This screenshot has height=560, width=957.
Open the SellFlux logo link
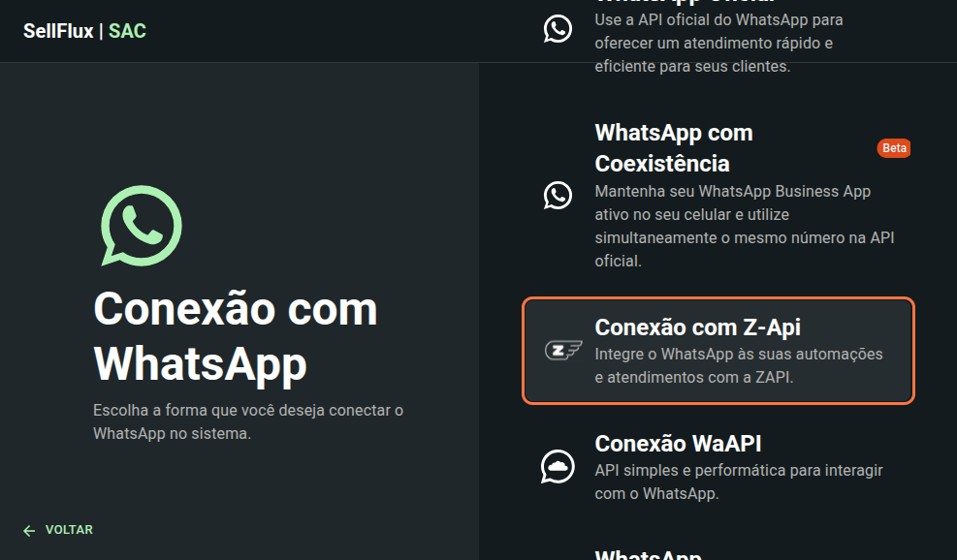58,31
